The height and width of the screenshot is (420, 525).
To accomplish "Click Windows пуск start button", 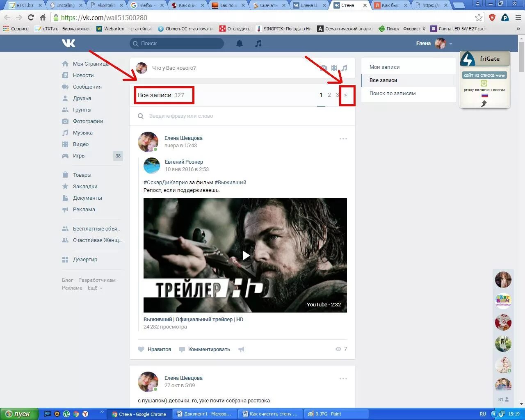I will pos(19,414).
